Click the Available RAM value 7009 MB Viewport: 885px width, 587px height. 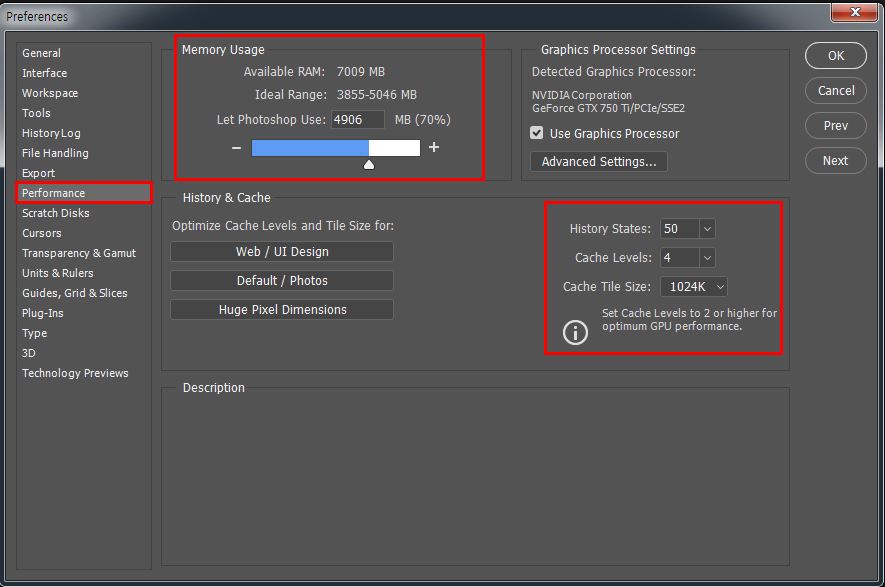click(x=361, y=72)
